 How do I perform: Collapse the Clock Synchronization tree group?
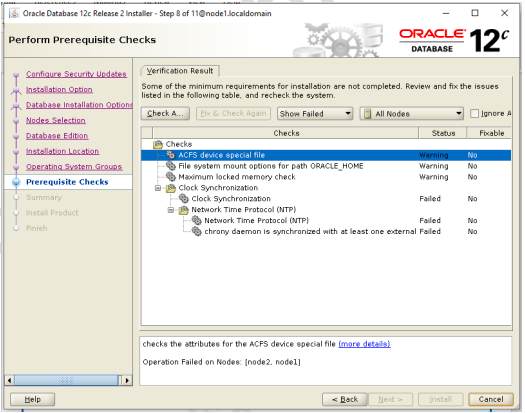(158, 188)
